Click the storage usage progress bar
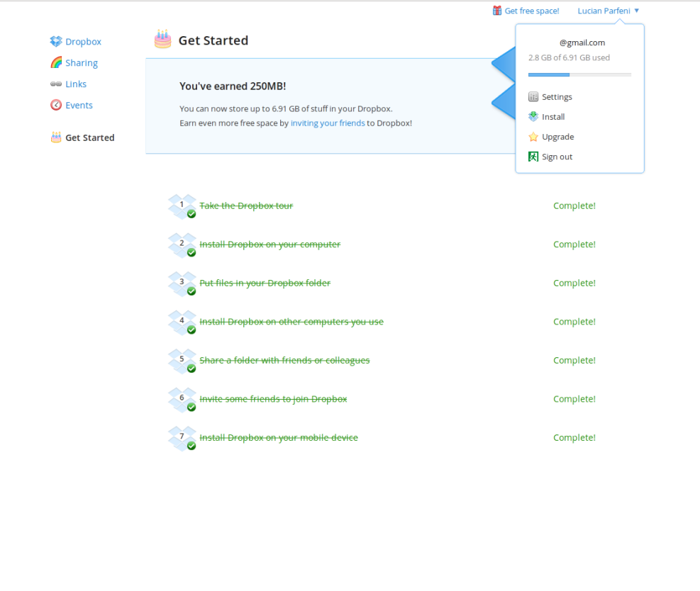700x591 pixels. (x=579, y=74)
